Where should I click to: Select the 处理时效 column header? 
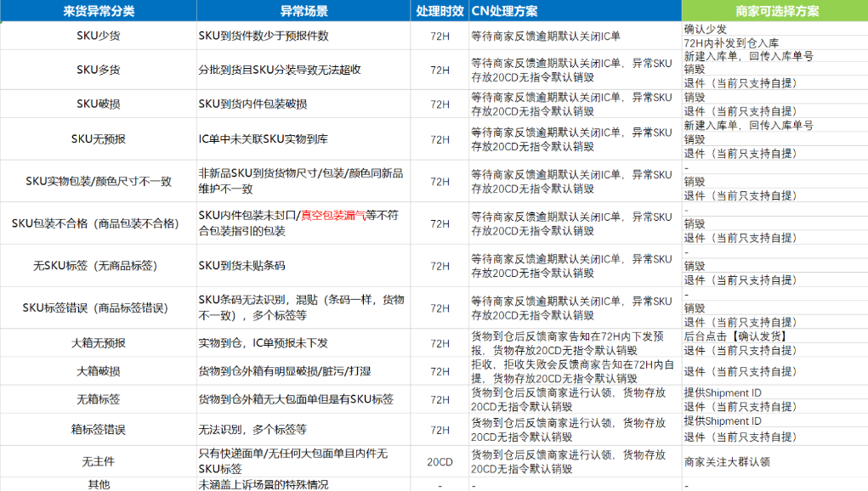438,10
